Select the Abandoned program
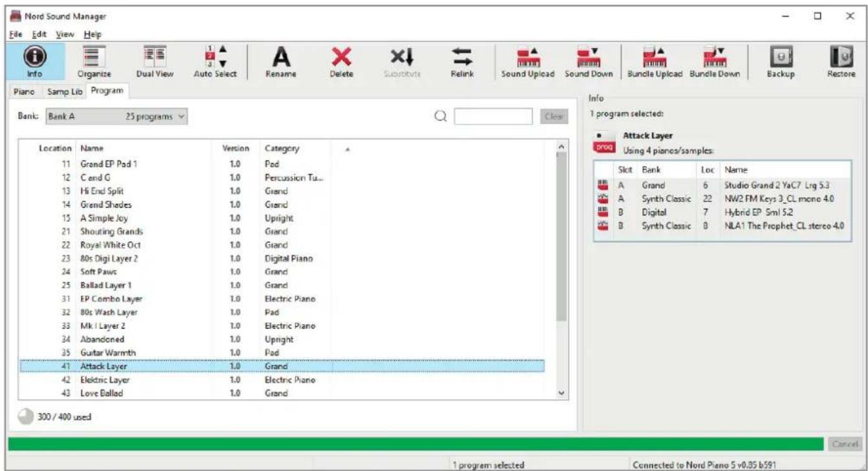The width and height of the screenshot is (868, 471). click(282, 339)
